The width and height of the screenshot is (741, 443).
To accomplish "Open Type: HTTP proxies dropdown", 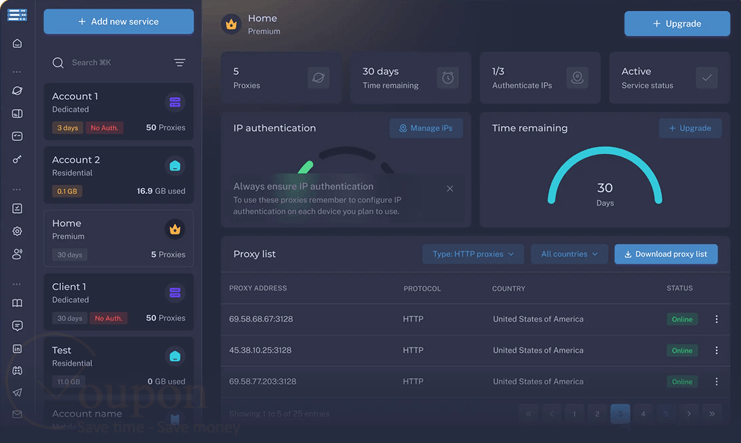I will pos(473,254).
